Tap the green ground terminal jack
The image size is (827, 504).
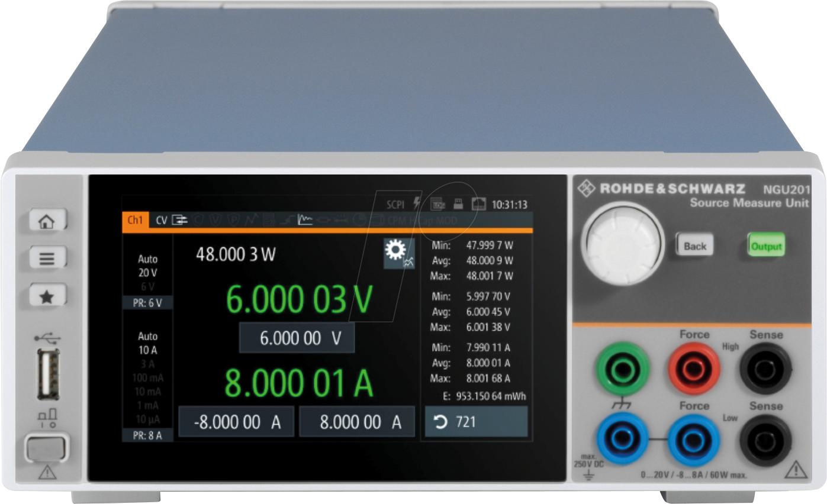tap(623, 370)
